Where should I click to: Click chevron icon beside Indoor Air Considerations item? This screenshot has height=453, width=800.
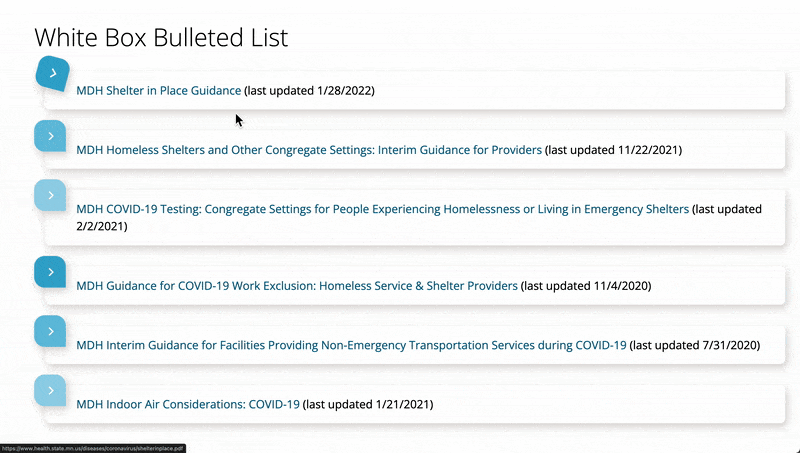click(51, 390)
